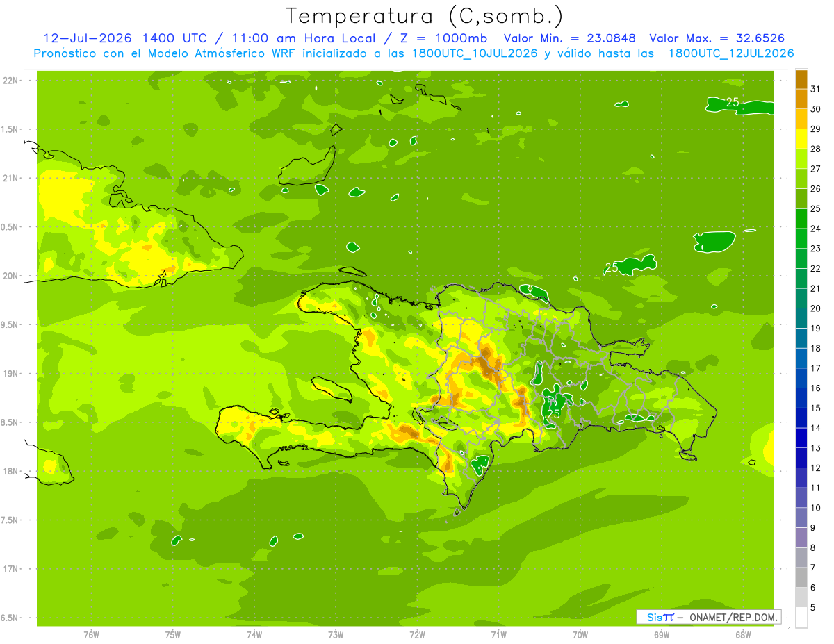This screenshot has height=644, width=834.
Task: Click the "75W" longitude axis label
Action: click(x=173, y=635)
